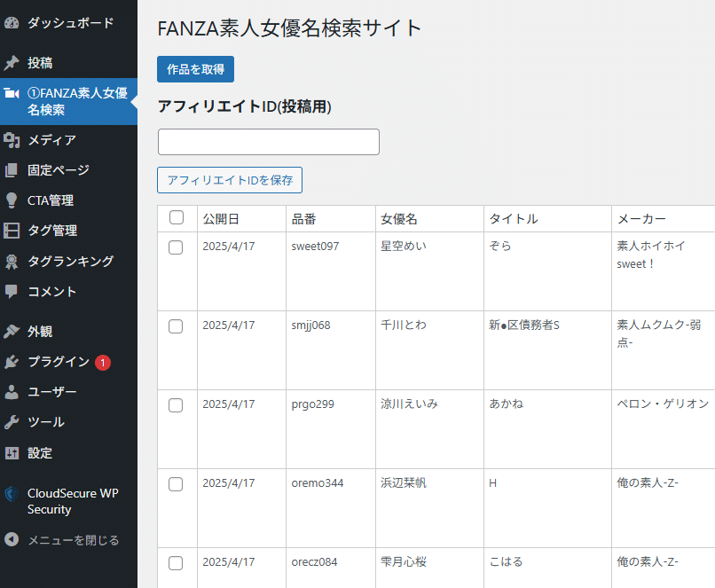Screen dimensions: 715x588
Task: Open the 固定ページ pages icon
Action: point(12,169)
